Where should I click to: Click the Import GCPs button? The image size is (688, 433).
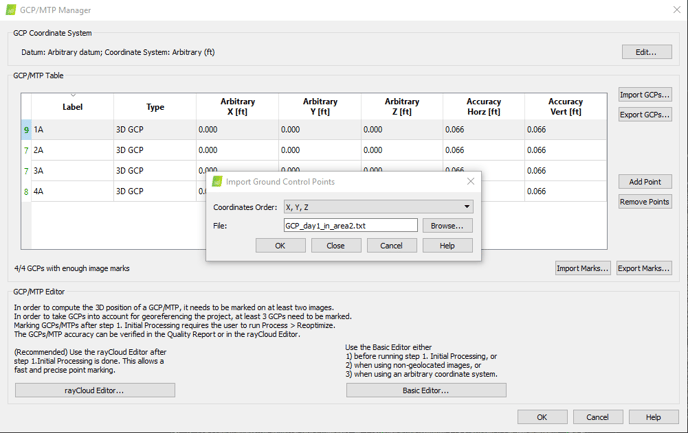(644, 95)
